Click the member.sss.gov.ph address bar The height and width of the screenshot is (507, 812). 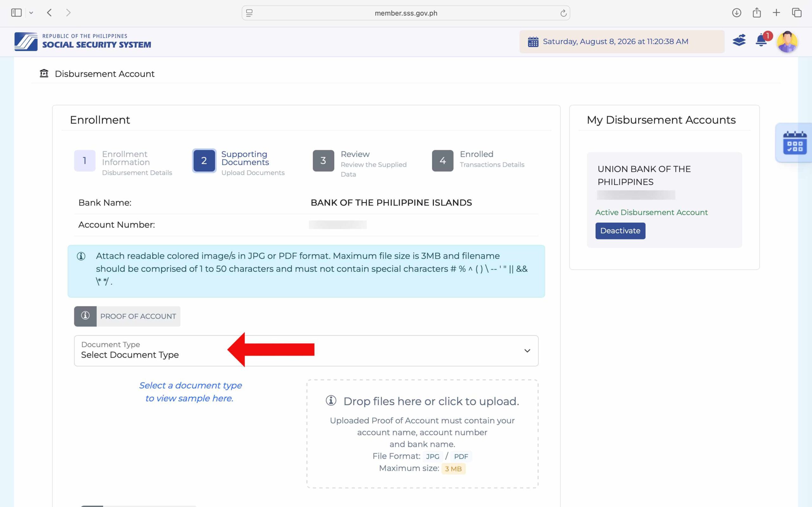406,13
